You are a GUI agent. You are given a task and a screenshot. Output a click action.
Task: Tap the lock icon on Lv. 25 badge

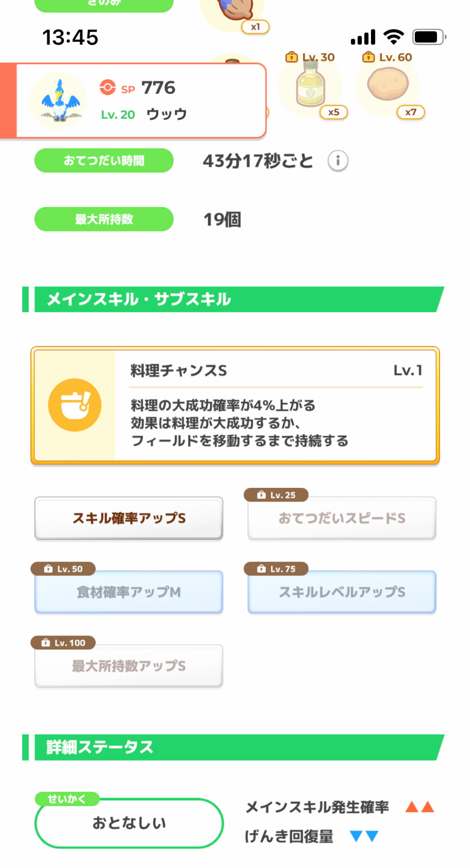tap(261, 495)
